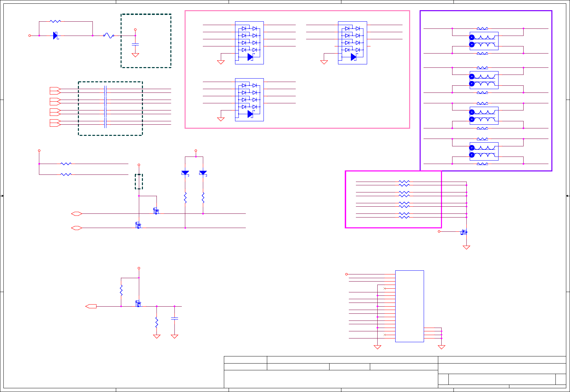
Task: Select the upper-left diode array in the pink box
Action: tap(249, 43)
